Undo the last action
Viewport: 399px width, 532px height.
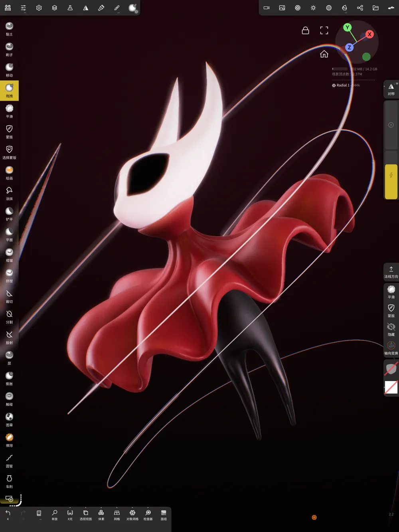pos(8,515)
